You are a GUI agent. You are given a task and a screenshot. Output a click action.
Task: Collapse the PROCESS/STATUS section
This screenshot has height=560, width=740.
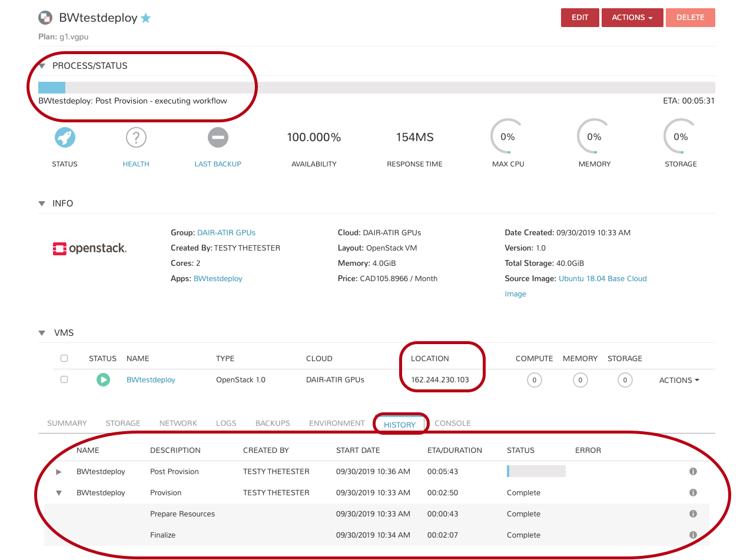tap(42, 66)
